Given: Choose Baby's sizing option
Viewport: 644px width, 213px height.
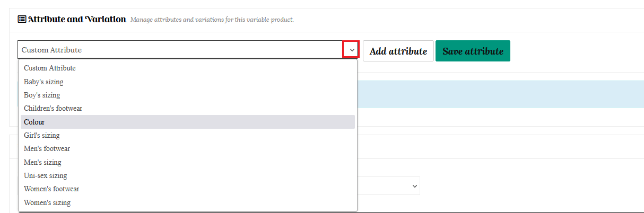Looking at the screenshot, I should point(43,82).
